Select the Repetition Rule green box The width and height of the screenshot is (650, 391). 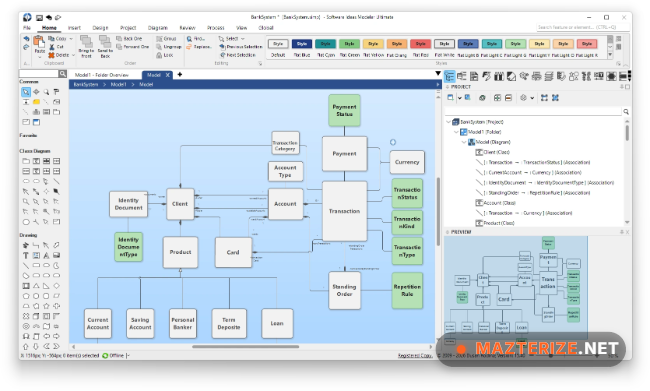click(x=407, y=290)
